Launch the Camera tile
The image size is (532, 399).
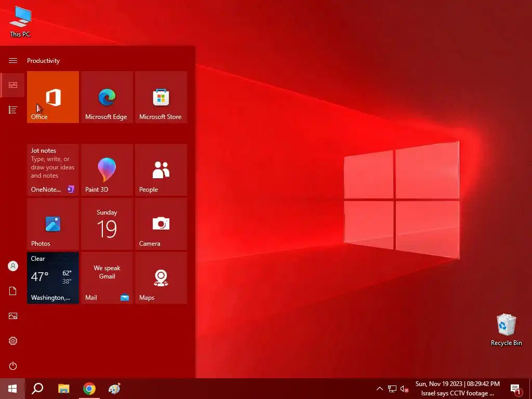pyautogui.click(x=161, y=224)
